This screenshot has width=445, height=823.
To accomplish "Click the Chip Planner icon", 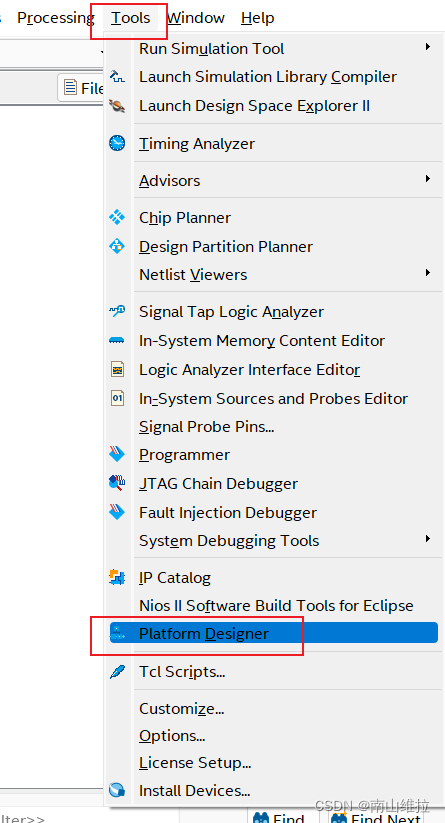I will tap(117, 217).
